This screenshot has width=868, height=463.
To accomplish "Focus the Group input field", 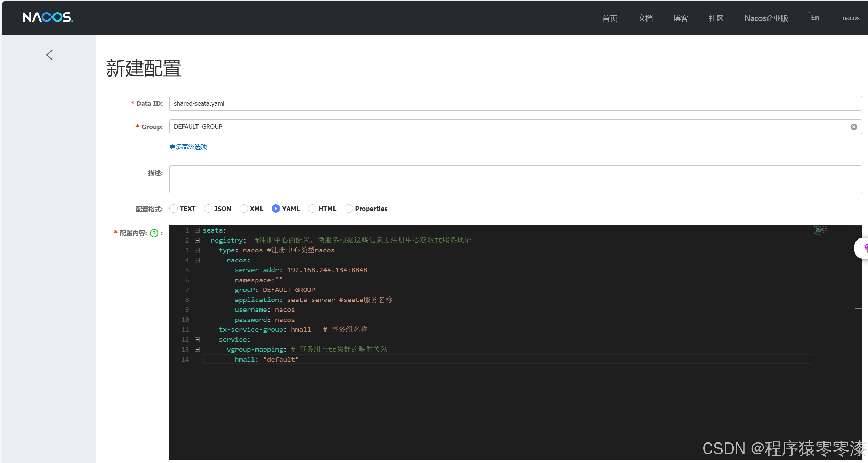I will click(515, 127).
